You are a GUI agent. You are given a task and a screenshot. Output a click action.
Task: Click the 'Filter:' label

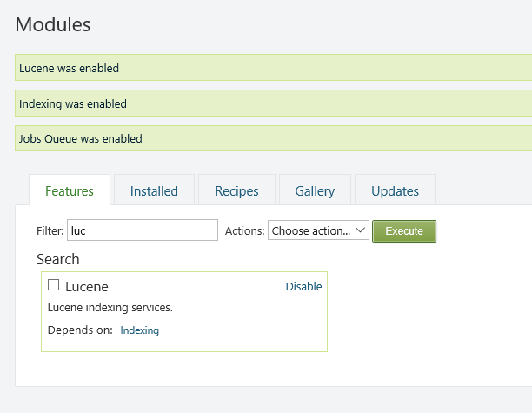pyautogui.click(x=51, y=230)
